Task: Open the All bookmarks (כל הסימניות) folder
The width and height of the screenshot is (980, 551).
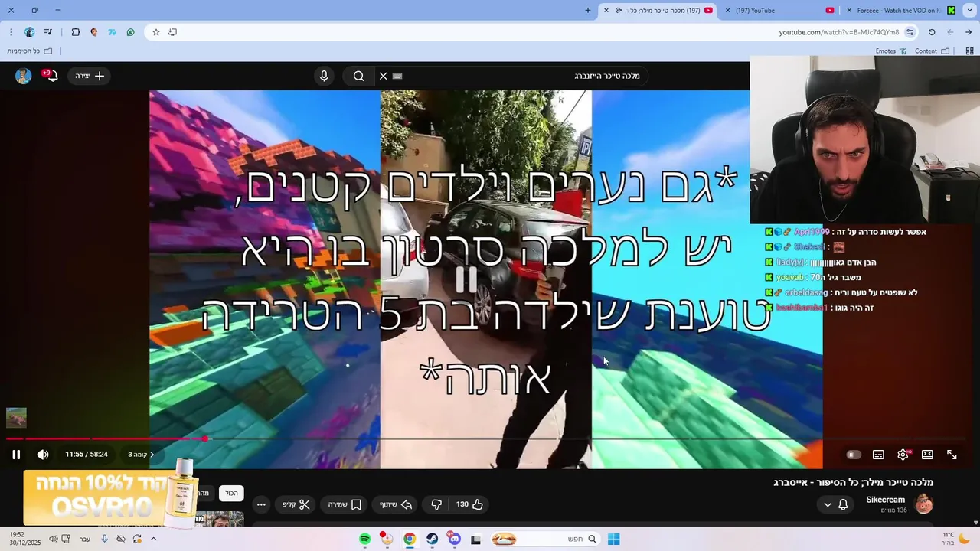Action: (30, 51)
